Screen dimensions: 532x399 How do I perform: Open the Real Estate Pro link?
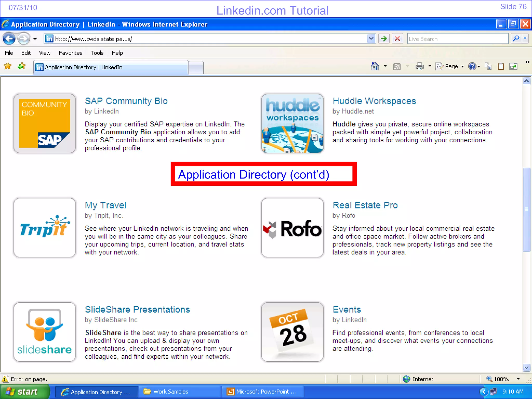[x=365, y=205]
